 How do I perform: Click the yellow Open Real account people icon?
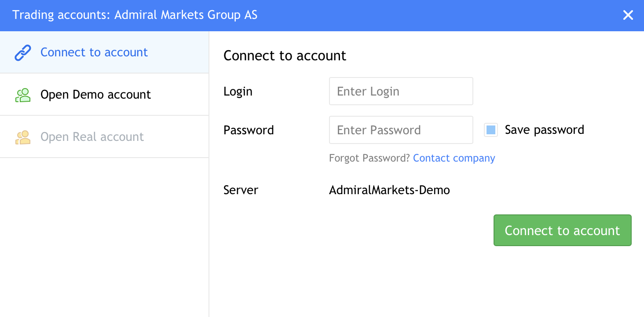[x=23, y=137]
